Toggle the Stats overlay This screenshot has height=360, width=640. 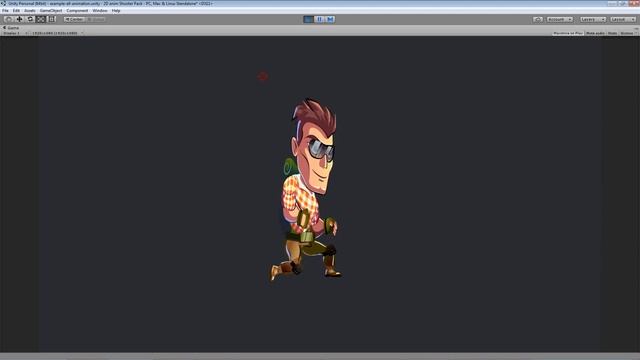pos(612,33)
